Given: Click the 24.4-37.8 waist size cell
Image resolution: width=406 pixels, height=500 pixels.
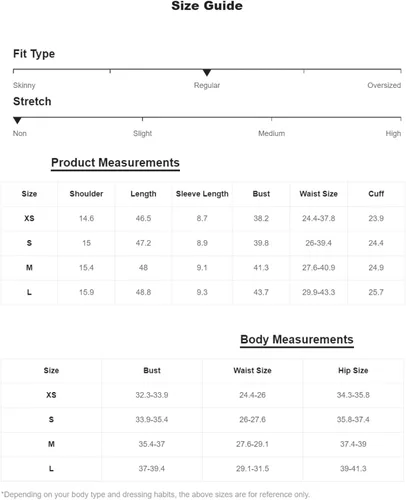Looking at the screenshot, I should (x=318, y=218).
